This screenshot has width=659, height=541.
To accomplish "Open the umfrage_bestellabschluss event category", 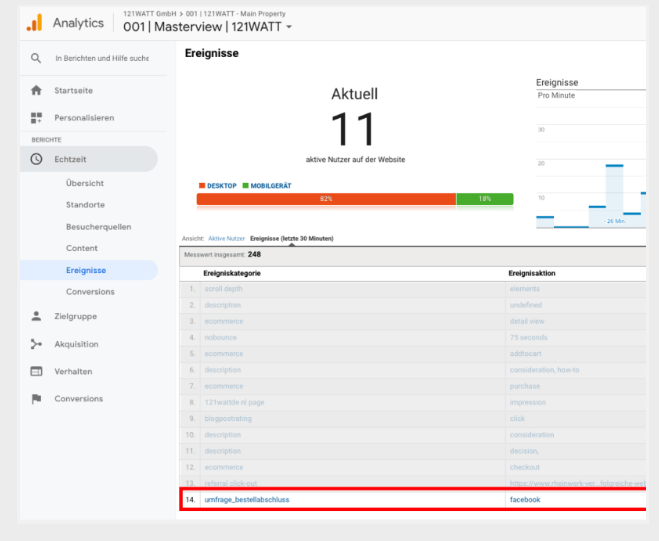I will [x=246, y=498].
